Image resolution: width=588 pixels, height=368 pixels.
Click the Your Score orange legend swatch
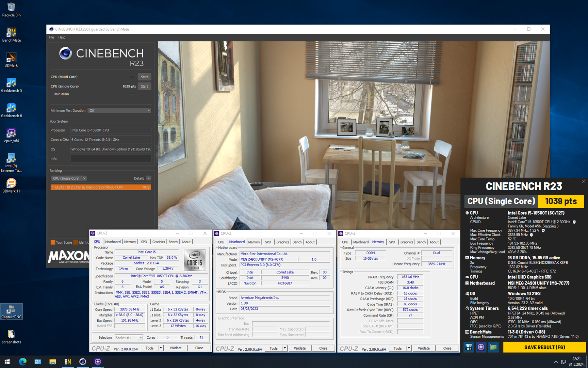point(53,242)
